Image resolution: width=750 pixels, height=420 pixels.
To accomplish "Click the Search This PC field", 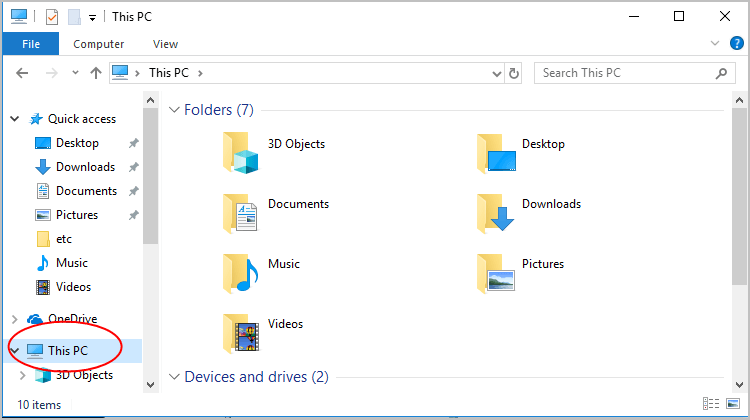I will pos(634,73).
